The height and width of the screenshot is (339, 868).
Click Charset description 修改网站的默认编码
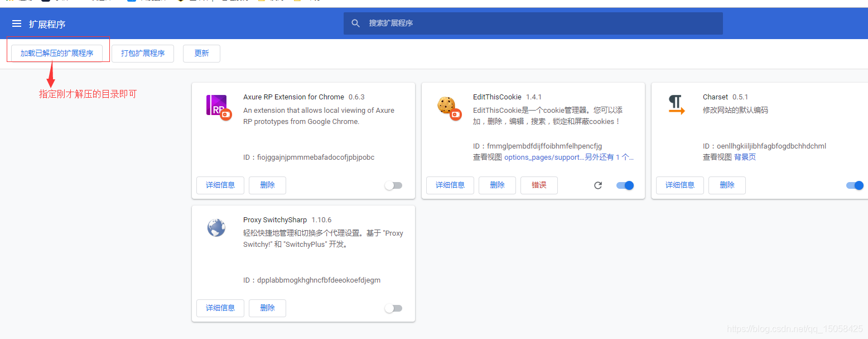coord(735,111)
